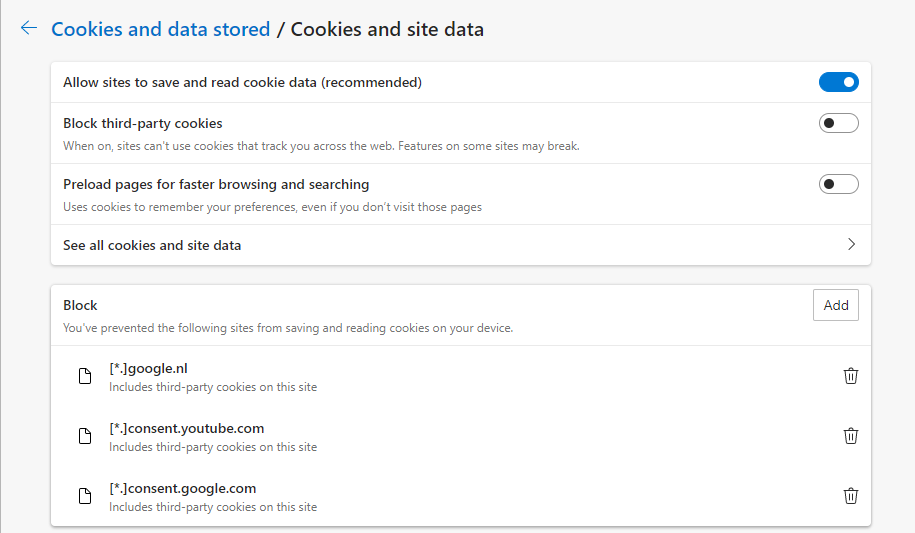
Task: Click the back arrow icon
Action: pyautogui.click(x=28, y=29)
